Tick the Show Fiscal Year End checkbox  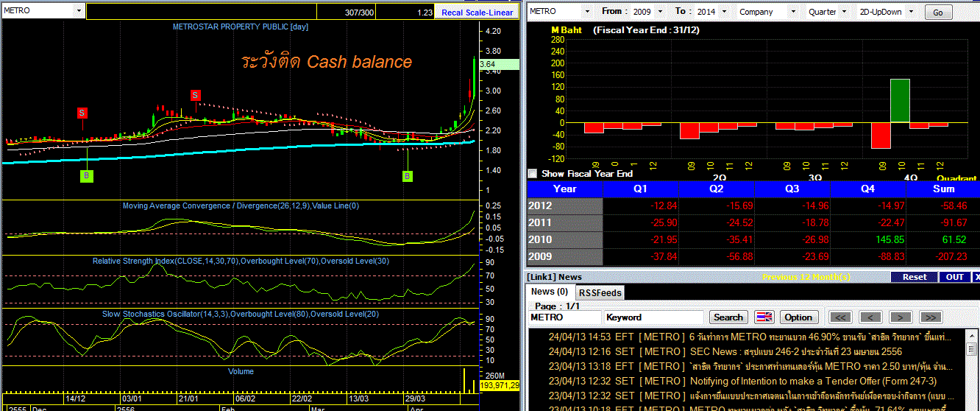click(x=533, y=174)
